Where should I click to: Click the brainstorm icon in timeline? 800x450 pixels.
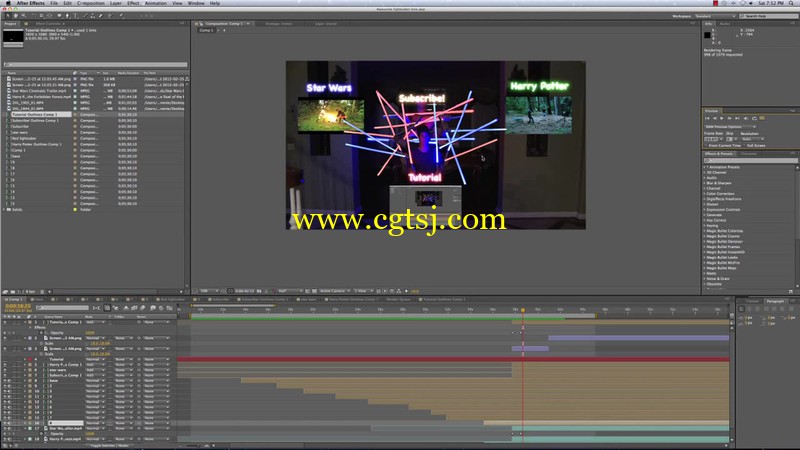[153, 308]
